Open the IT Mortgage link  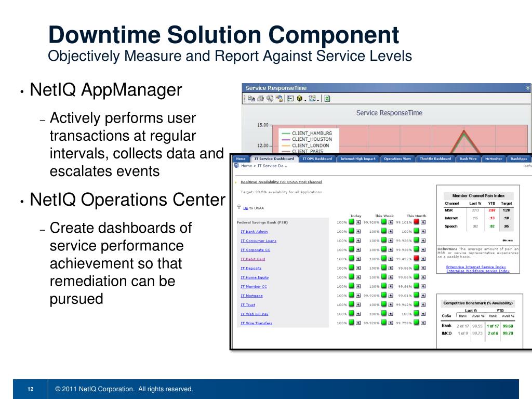point(251,296)
